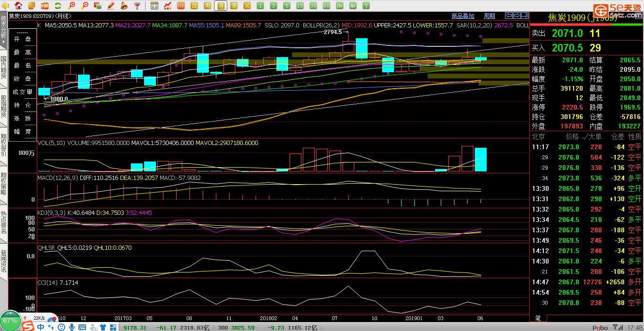Click the 商品叠加 link
Screen dimensions: 644x331
click(x=463, y=16)
